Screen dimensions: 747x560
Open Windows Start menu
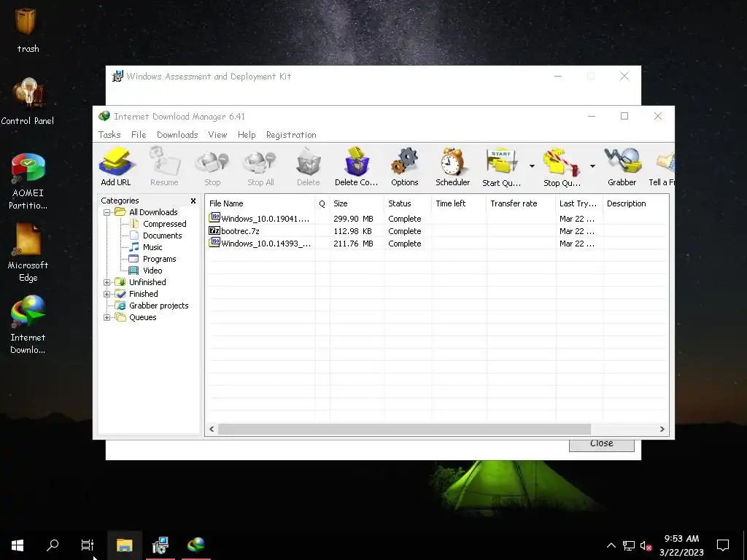tap(18, 545)
